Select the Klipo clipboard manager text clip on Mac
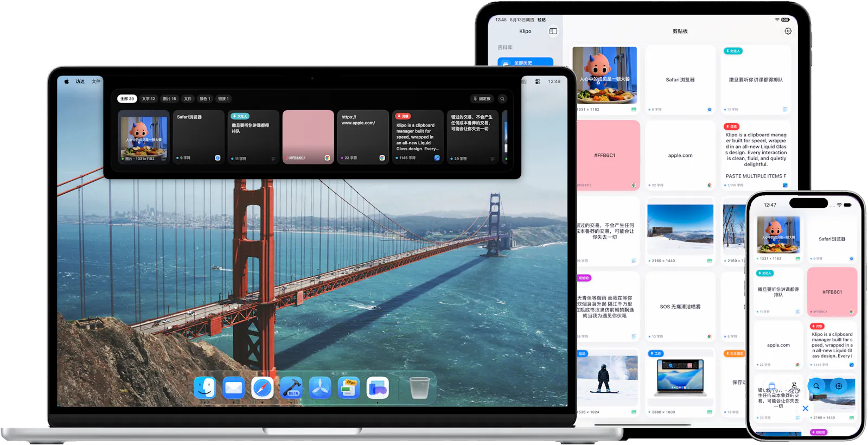Screen dimensions: 868x445 [418, 137]
